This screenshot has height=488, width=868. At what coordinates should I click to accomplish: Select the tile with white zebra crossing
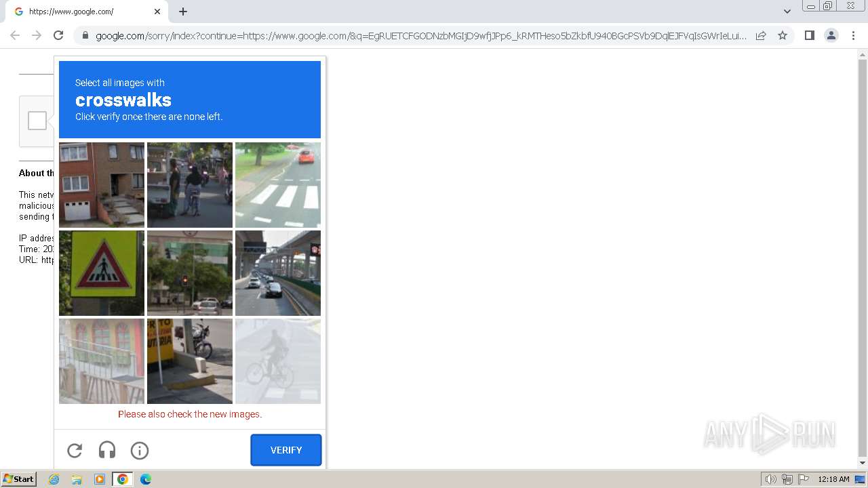point(278,185)
